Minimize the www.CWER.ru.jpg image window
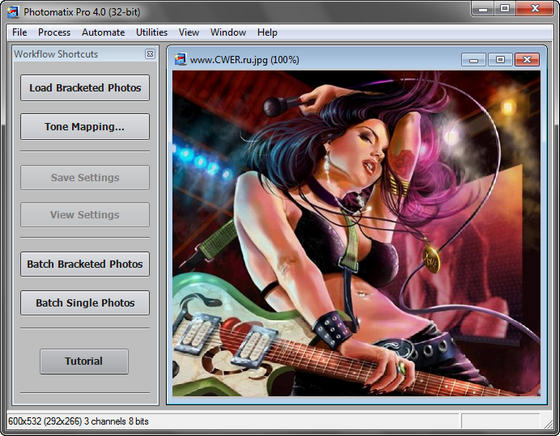Viewport: 560px width, 436px height. 473,60
